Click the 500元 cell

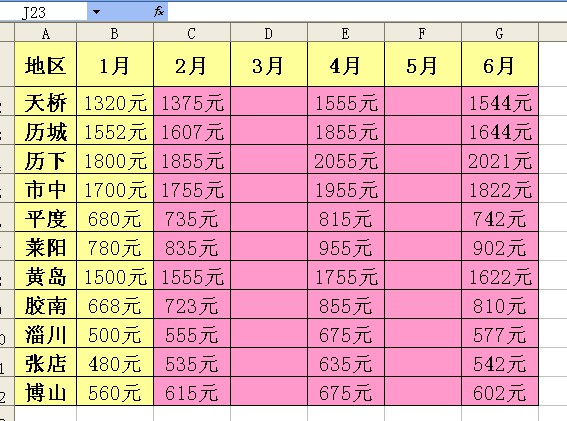[115, 333]
